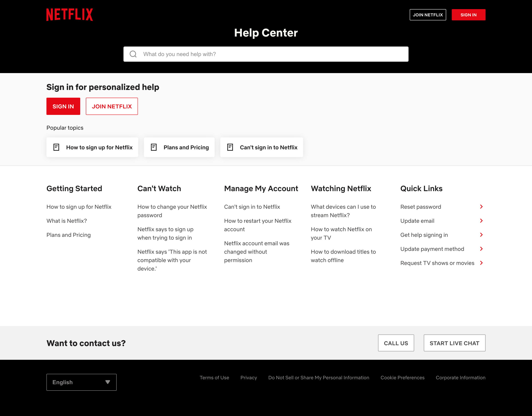Click the Call Us button
Screen dimensions: 532x416
pos(396,343)
